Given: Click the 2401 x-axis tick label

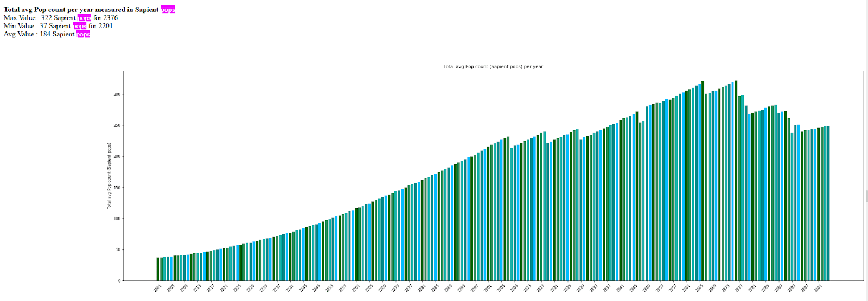Looking at the screenshot, I should [x=818, y=288].
